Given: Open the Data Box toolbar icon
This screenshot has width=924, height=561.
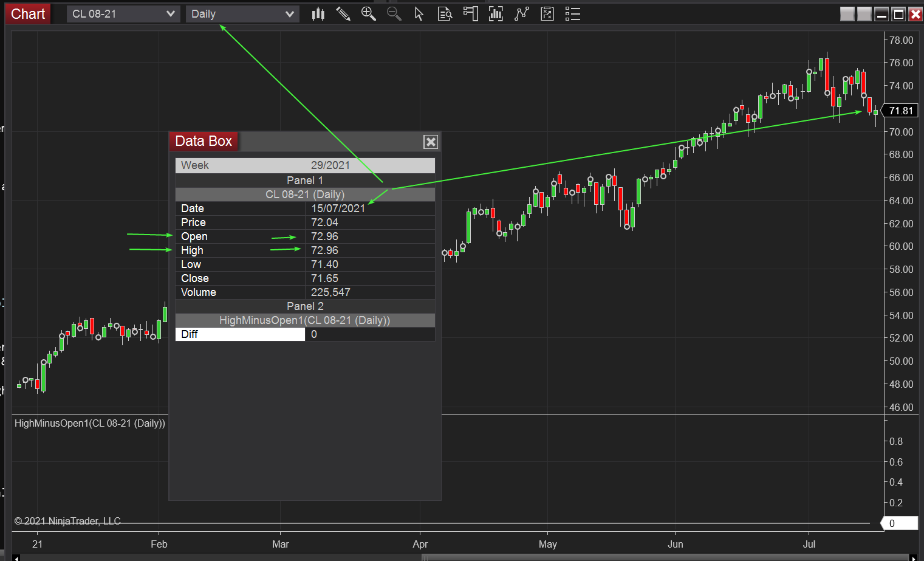Looking at the screenshot, I should (445, 14).
